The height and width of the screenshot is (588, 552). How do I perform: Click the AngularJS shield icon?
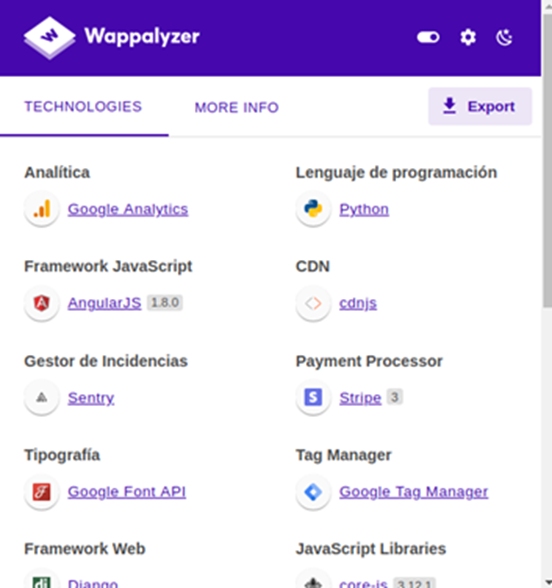(x=42, y=303)
